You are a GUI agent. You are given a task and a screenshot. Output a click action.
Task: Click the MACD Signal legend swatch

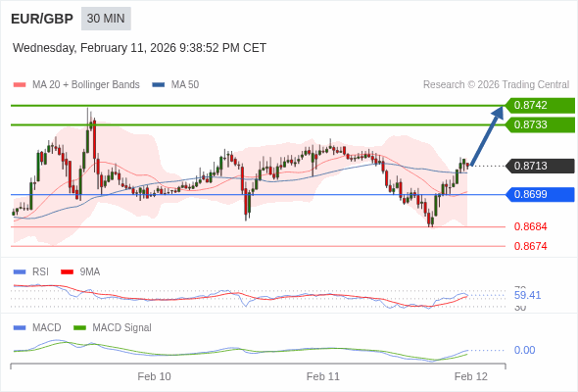pyautogui.click(x=79, y=328)
